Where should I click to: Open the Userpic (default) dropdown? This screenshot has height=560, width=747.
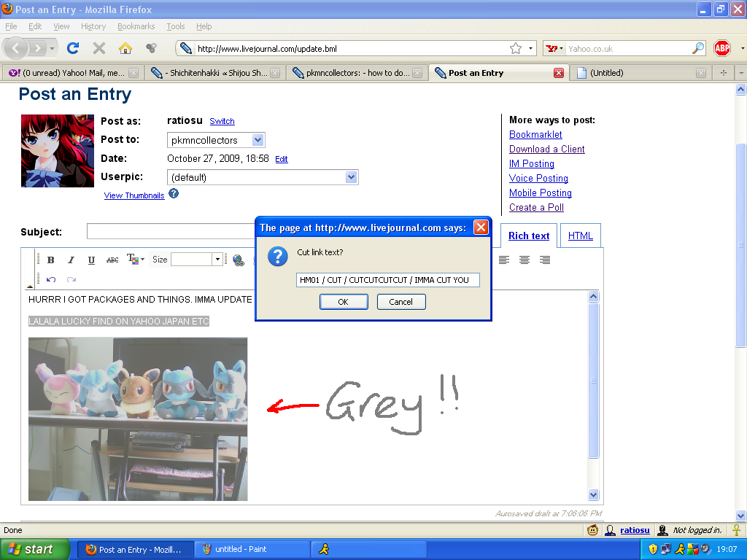tap(351, 177)
